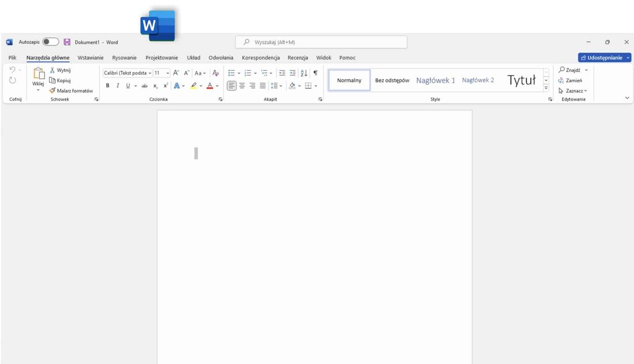Toggle the Autozapis switch
The height and width of the screenshot is (364, 634).
point(50,41)
